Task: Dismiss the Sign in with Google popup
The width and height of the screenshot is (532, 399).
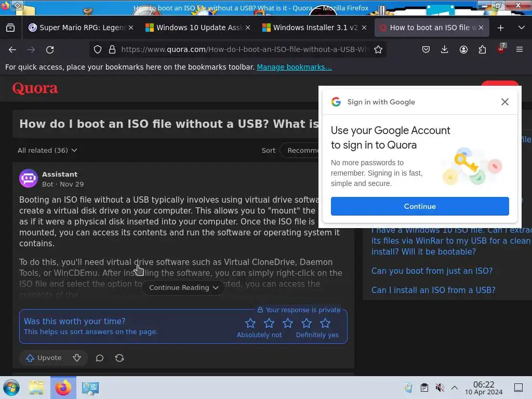Action: pyautogui.click(x=504, y=102)
